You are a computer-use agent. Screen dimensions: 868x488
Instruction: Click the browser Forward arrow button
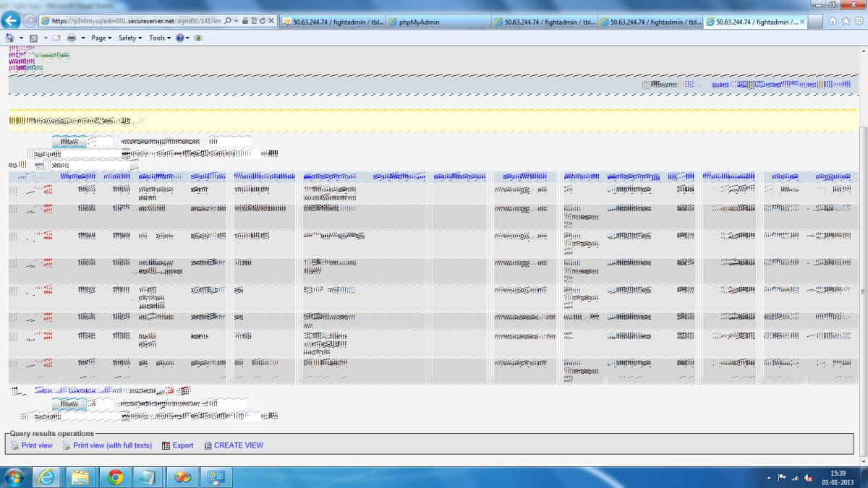coord(30,21)
